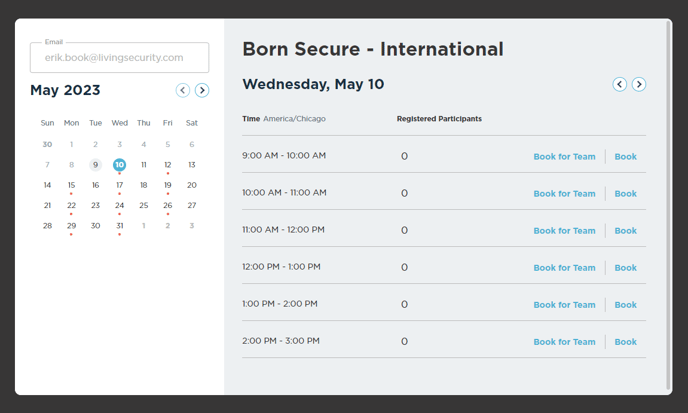The height and width of the screenshot is (413, 688).
Task: Select May 10 in the calendar
Action: [x=119, y=165]
